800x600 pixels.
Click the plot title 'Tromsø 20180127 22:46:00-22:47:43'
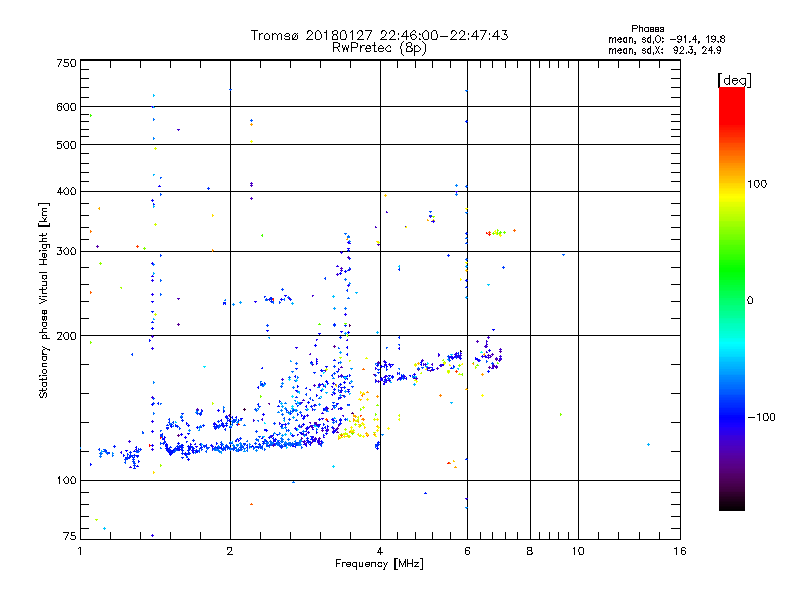pyautogui.click(x=379, y=35)
